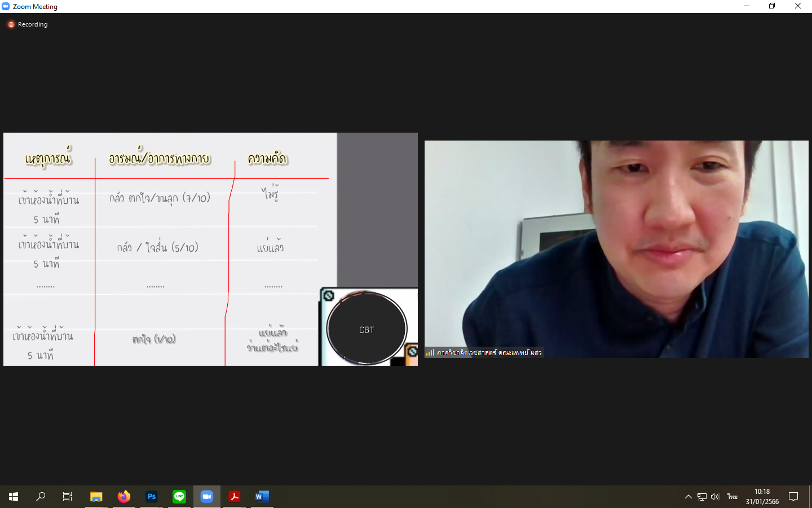Click the CBT circular avatar
The image size is (812, 508).
point(367,329)
